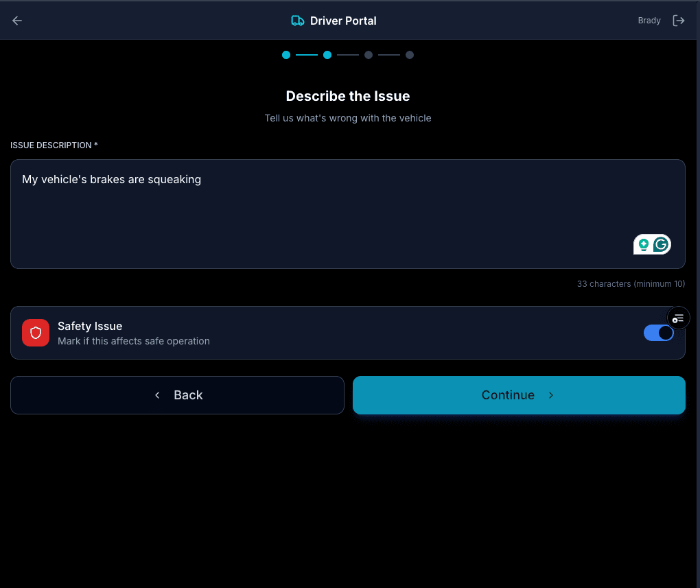This screenshot has width=700, height=588.
Task: Click the red shield icon beside Safety Issue
Action: (x=36, y=333)
